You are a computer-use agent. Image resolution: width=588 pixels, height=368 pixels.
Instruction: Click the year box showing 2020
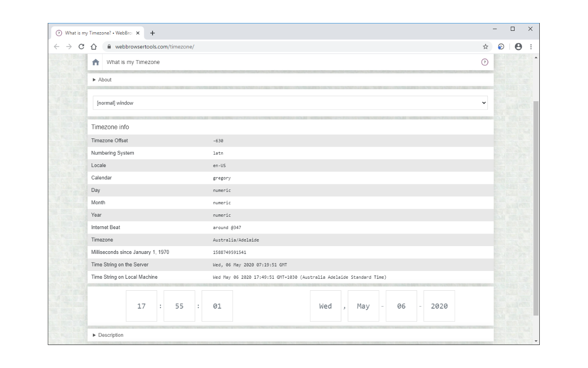tap(439, 306)
